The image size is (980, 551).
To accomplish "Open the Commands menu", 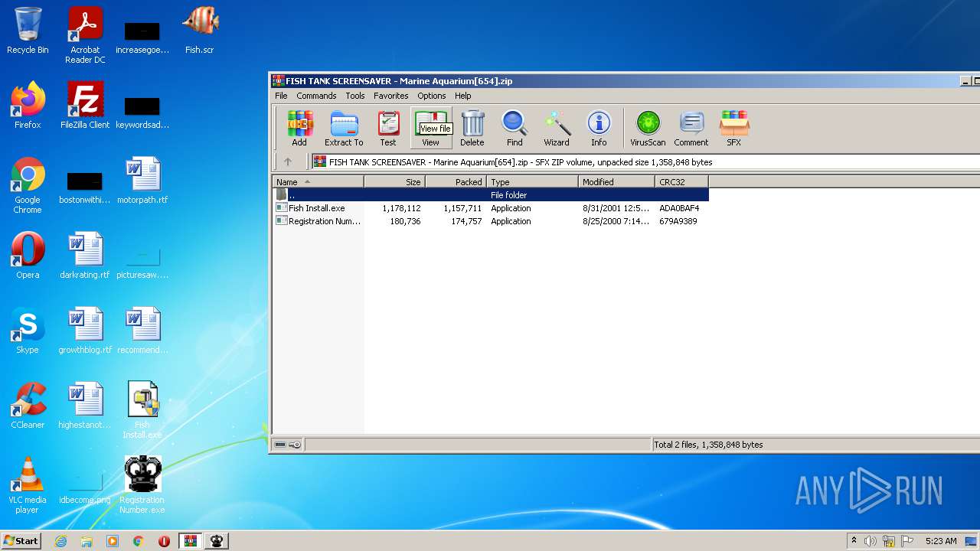I will (x=316, y=96).
